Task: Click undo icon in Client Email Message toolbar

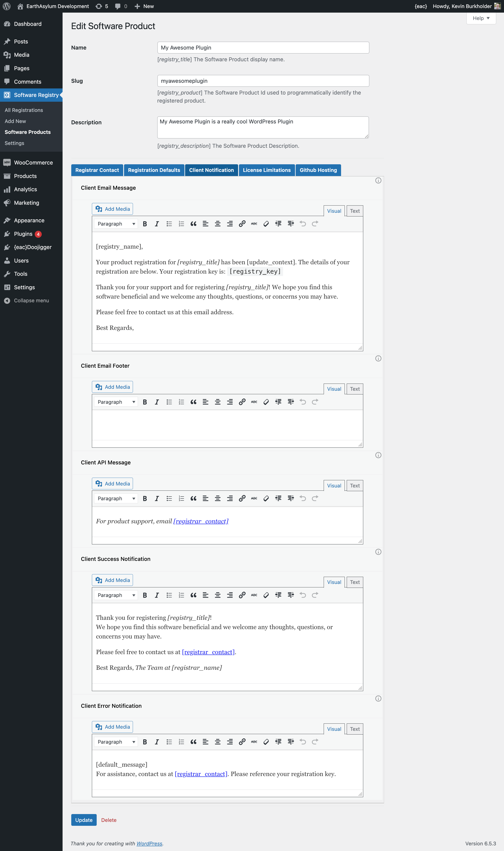Action: tap(303, 224)
